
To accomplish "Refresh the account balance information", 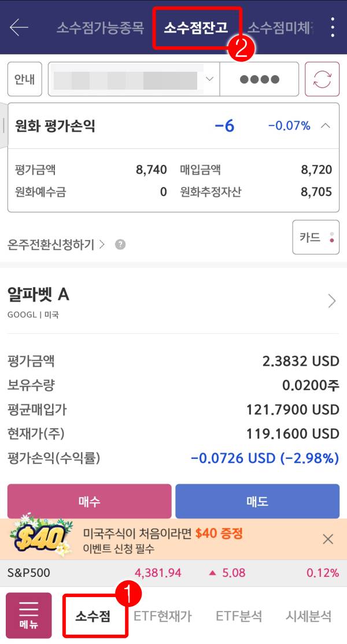I will tap(322, 79).
